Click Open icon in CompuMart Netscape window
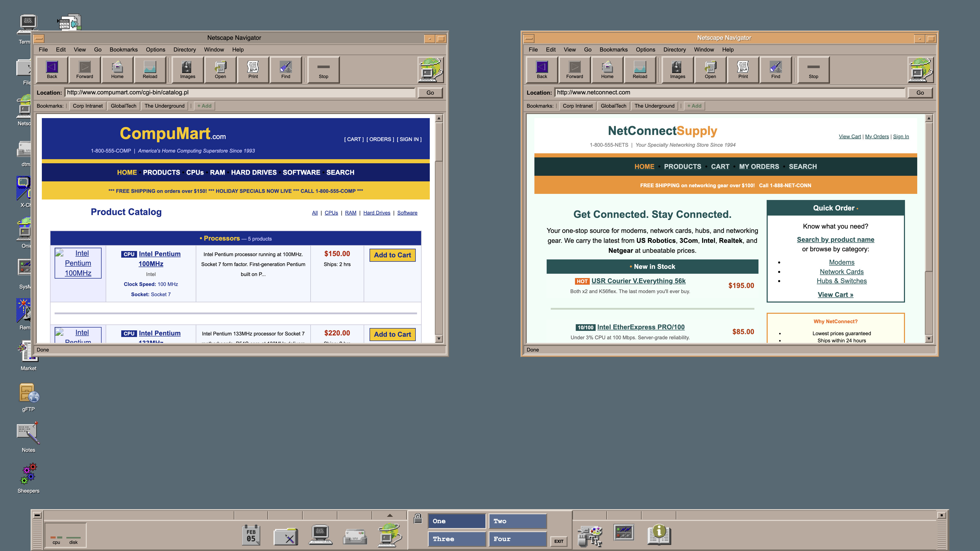Screen dimensions: 980x551 click(x=220, y=70)
